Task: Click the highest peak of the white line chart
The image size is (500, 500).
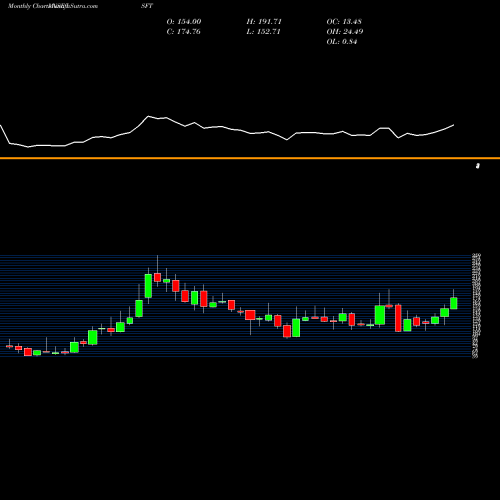Action: point(148,116)
